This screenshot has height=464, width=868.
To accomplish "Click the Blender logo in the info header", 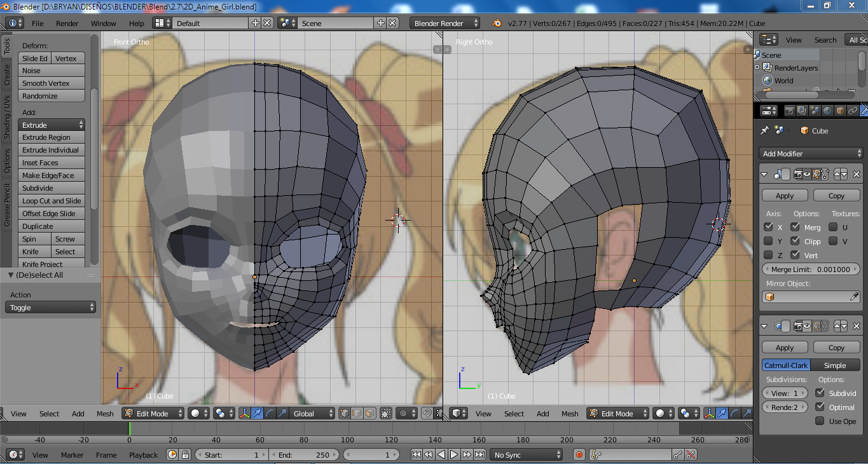I will pos(497,23).
